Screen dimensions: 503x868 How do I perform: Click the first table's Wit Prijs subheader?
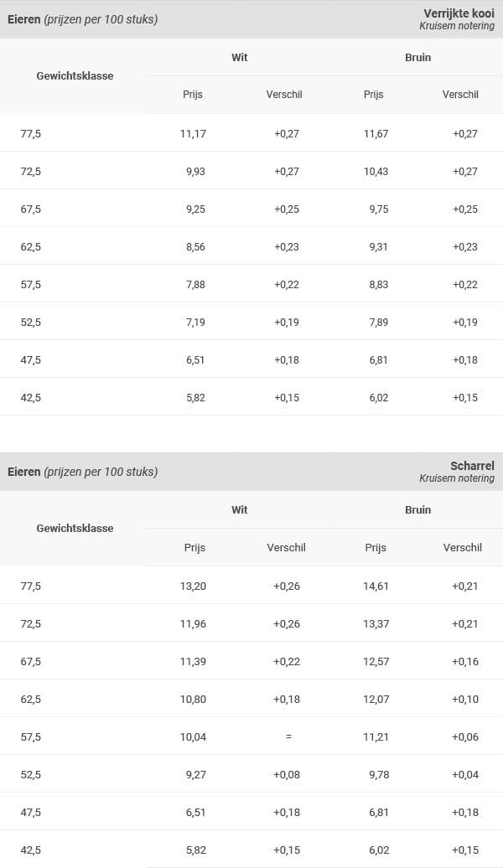point(193,94)
